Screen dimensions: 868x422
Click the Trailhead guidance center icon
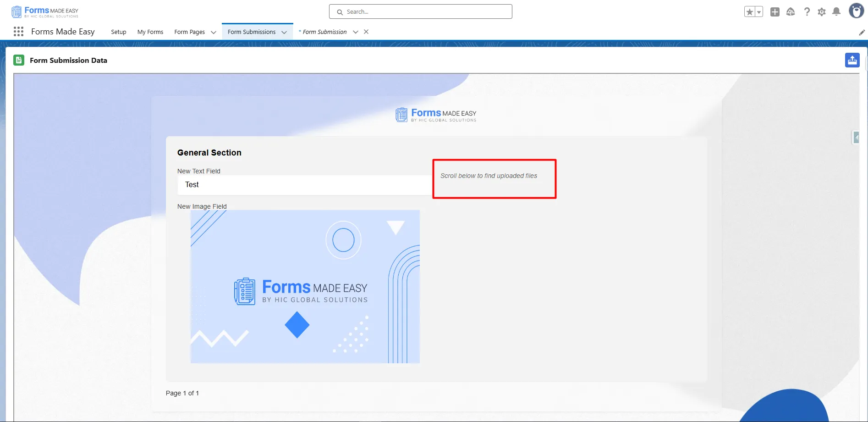click(x=791, y=12)
